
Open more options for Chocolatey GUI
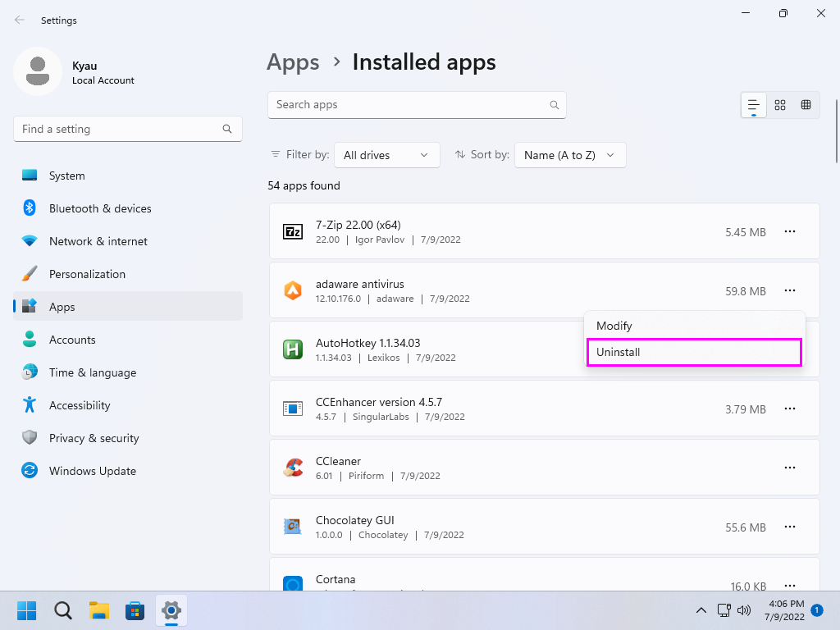coord(790,527)
